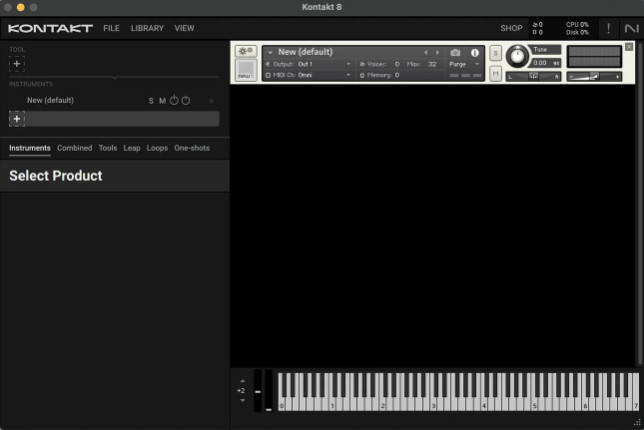Switch to the Leap tab
644x430 pixels.
[x=131, y=148]
